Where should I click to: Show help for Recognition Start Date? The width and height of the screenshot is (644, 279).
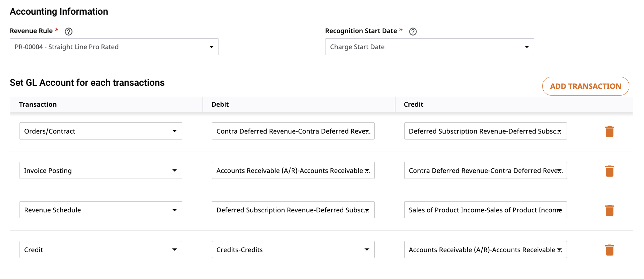click(x=413, y=31)
